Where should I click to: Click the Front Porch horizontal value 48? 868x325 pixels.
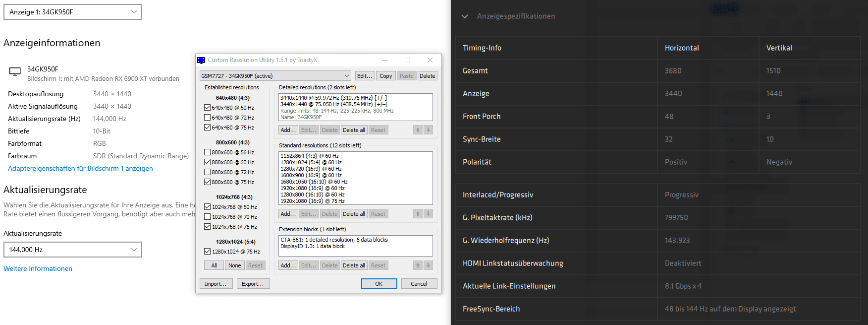(669, 117)
